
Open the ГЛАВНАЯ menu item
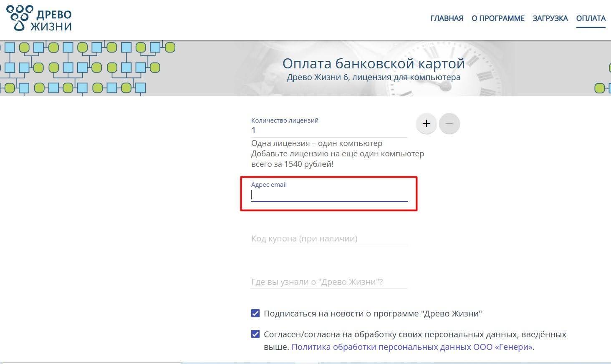447,18
